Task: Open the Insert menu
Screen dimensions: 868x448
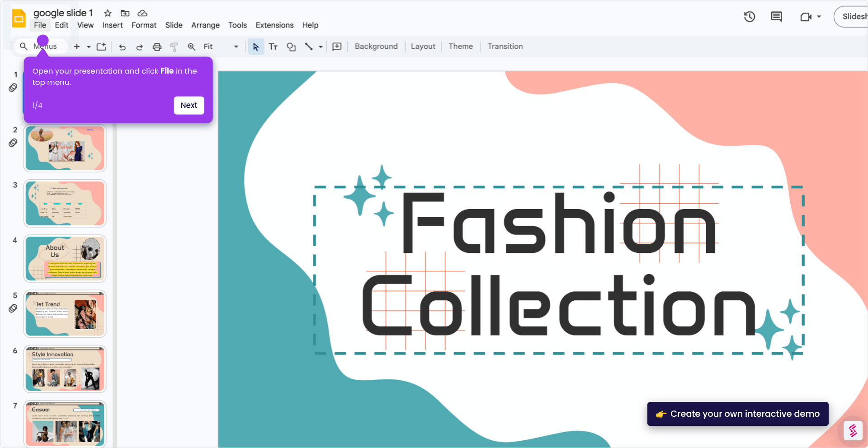Action: [x=113, y=25]
